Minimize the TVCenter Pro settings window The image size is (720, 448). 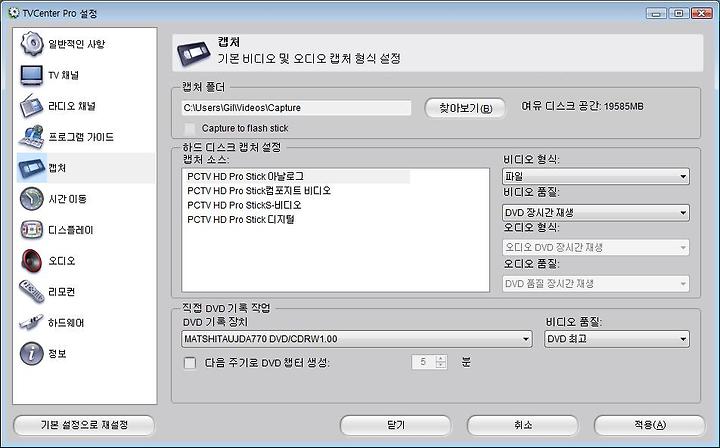coord(656,13)
